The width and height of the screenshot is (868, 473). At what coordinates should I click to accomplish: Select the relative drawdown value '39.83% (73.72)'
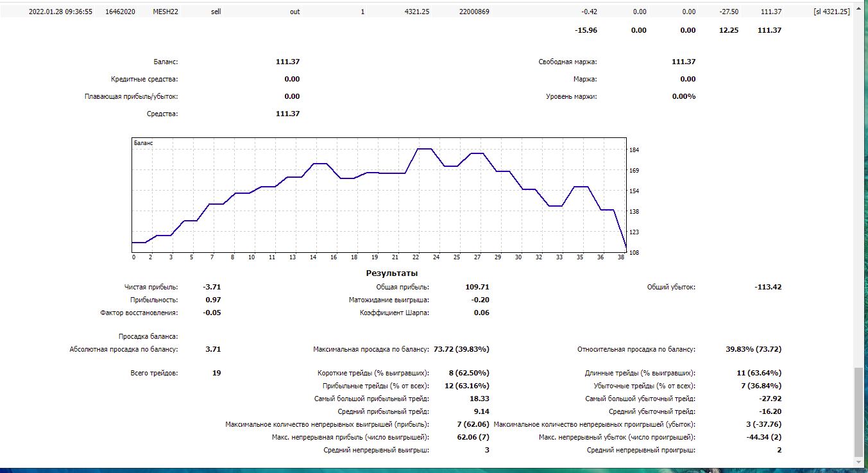pyautogui.click(x=754, y=349)
